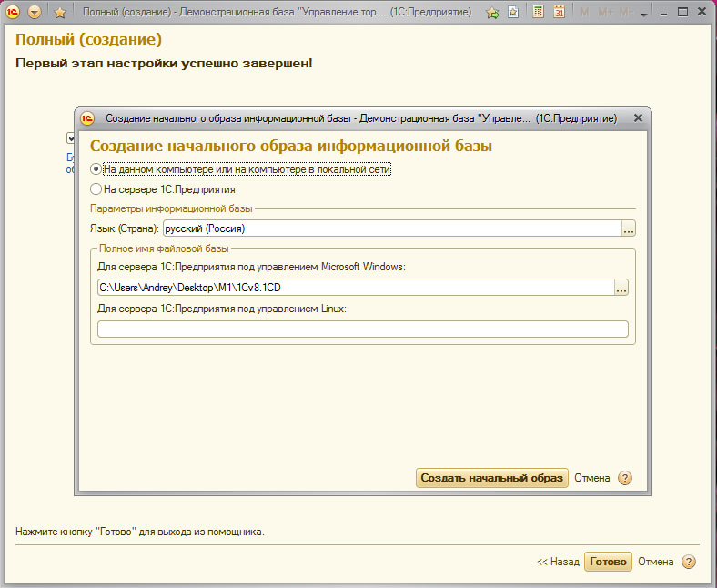Browse for Windows file path ellipsis button
The image size is (717, 588).
tap(621, 288)
